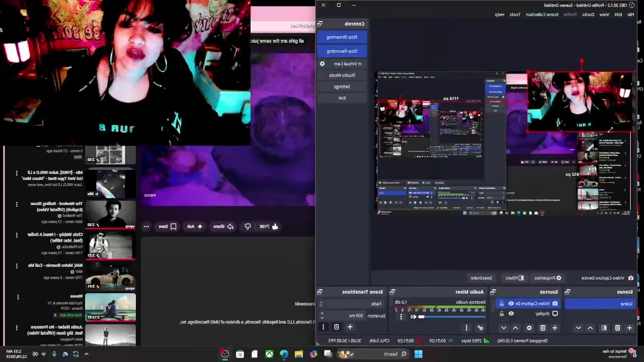The height and width of the screenshot is (362, 644).
Task: Add a new scene in Scenes panel
Action: point(629,328)
